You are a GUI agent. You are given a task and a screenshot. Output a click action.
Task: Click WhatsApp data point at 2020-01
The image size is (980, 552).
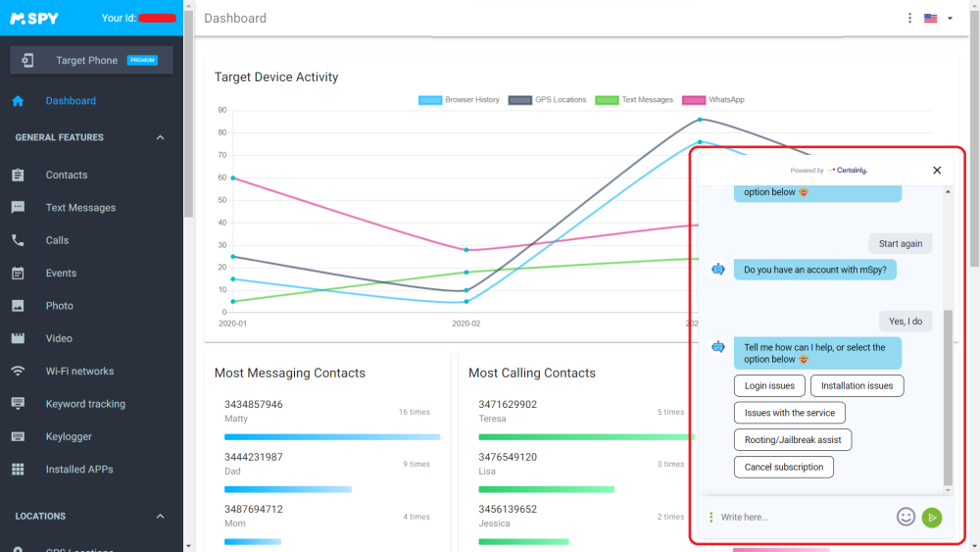[x=233, y=178]
